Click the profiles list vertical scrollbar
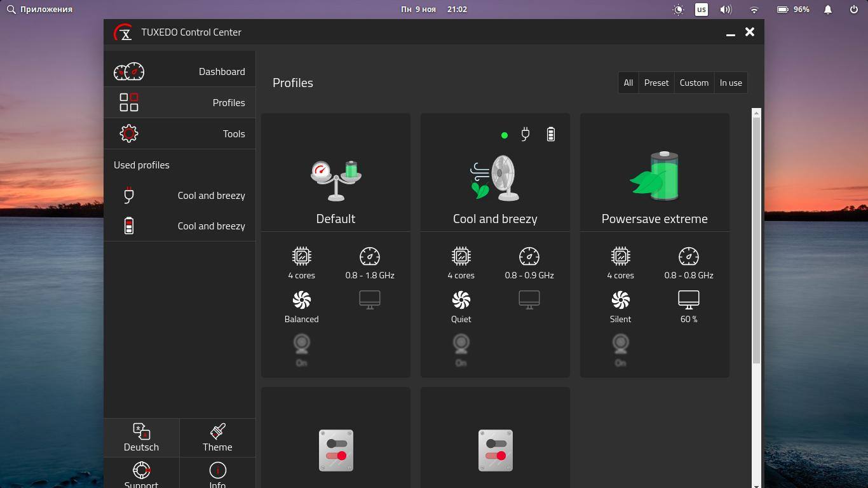The width and height of the screenshot is (868, 488). [756, 240]
